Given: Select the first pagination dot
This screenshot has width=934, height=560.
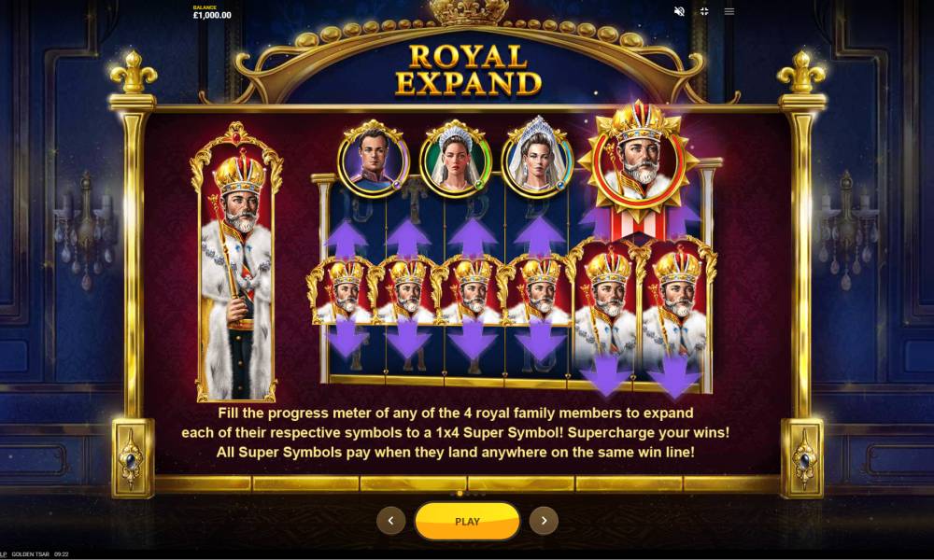Looking at the screenshot, I should point(453,494).
